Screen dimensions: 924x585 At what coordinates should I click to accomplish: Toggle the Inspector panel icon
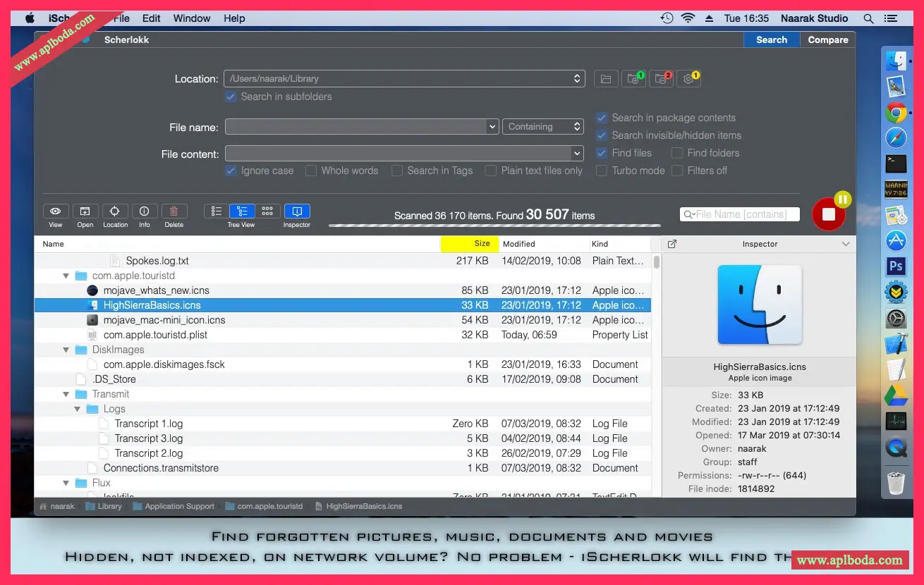coord(297,211)
